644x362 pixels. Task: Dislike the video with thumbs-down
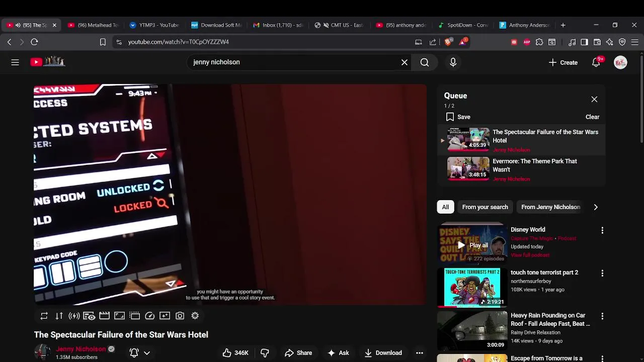[x=265, y=353]
